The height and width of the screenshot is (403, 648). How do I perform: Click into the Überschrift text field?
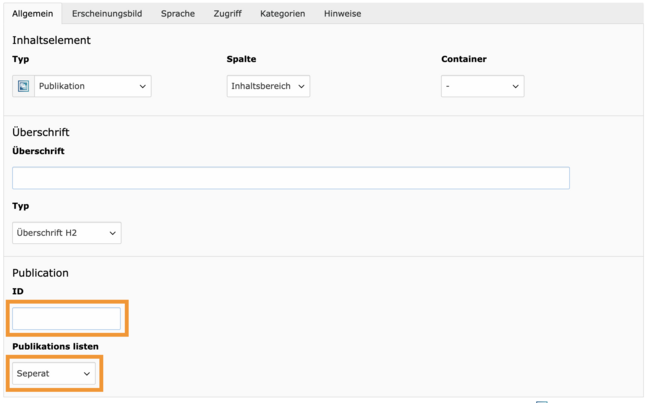click(291, 178)
